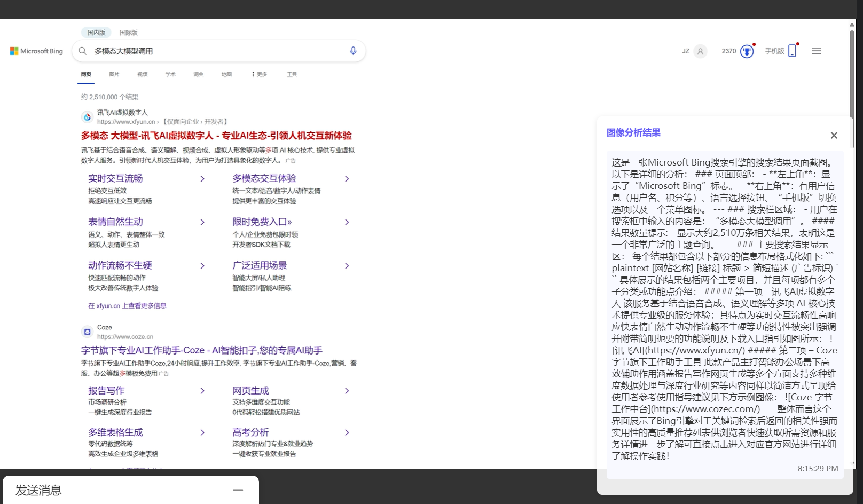
Task: Open the 网页生成 sublink
Action: 250,390
